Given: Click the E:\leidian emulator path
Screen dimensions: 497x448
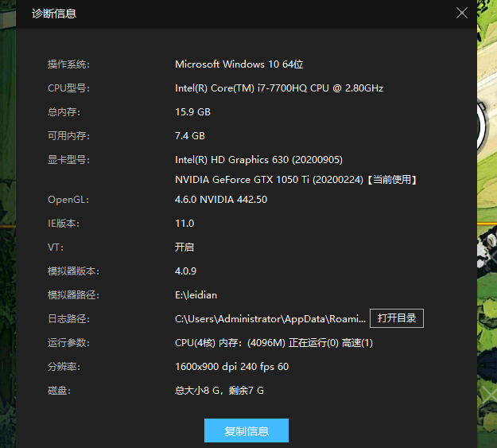Looking at the screenshot, I should pyautogui.click(x=196, y=294).
